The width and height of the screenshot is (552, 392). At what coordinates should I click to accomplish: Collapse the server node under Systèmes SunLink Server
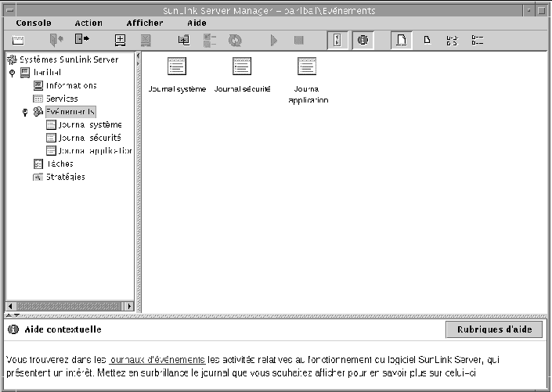(12, 74)
